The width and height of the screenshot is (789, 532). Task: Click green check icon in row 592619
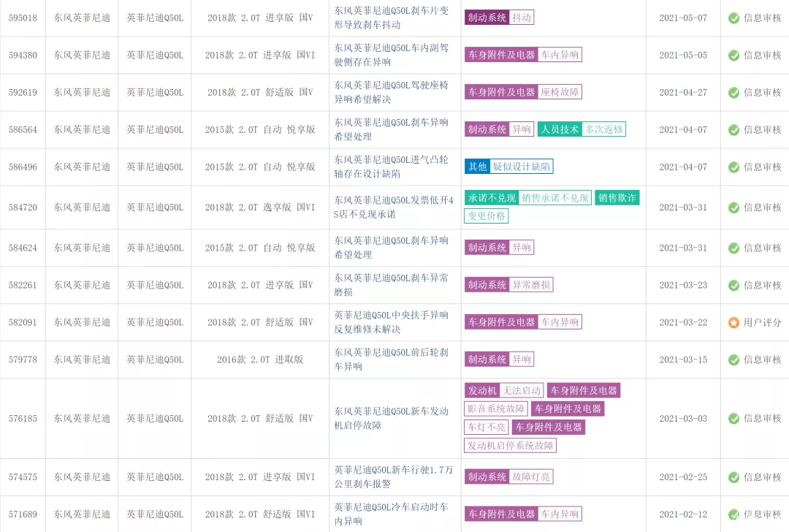[733, 93]
